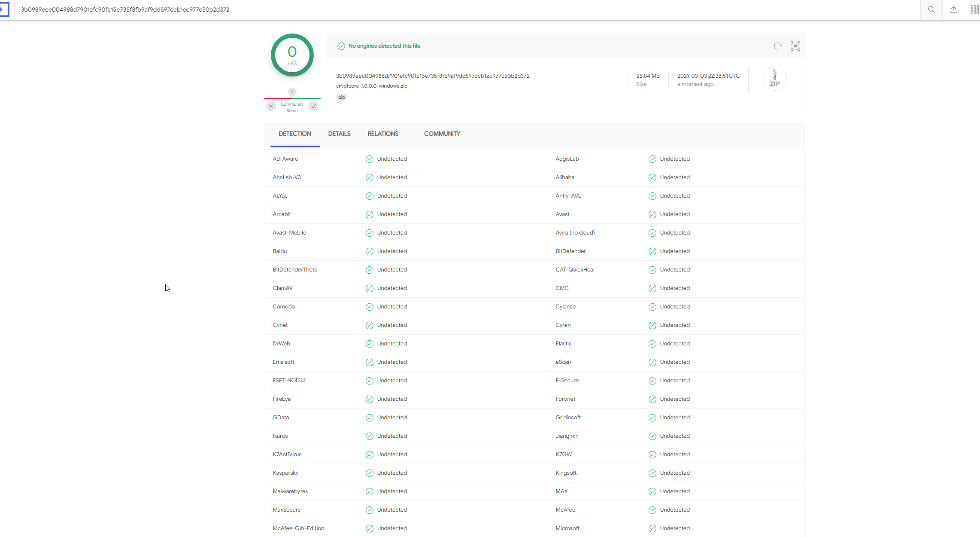Screen dimensions: 980x537
Task: Click the Antiy-AVL engine name
Action: tap(568, 196)
